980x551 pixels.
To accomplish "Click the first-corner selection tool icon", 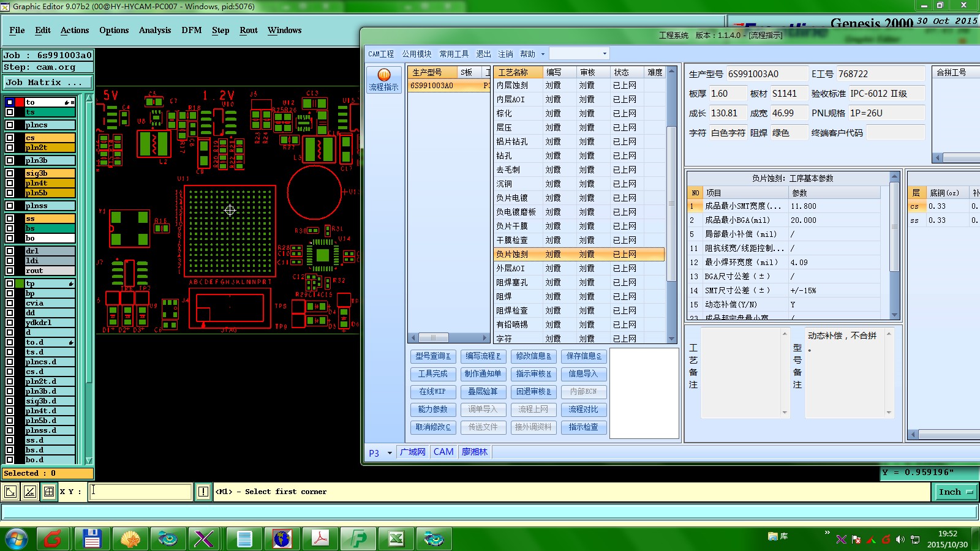I will 10,492.
